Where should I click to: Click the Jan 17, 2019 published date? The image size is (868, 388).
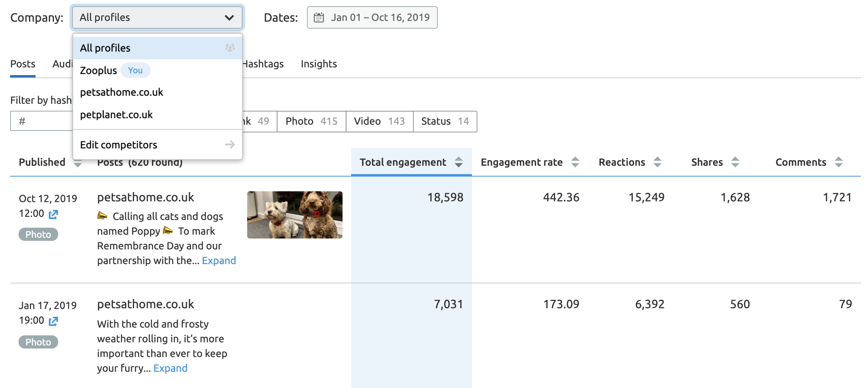tap(48, 306)
